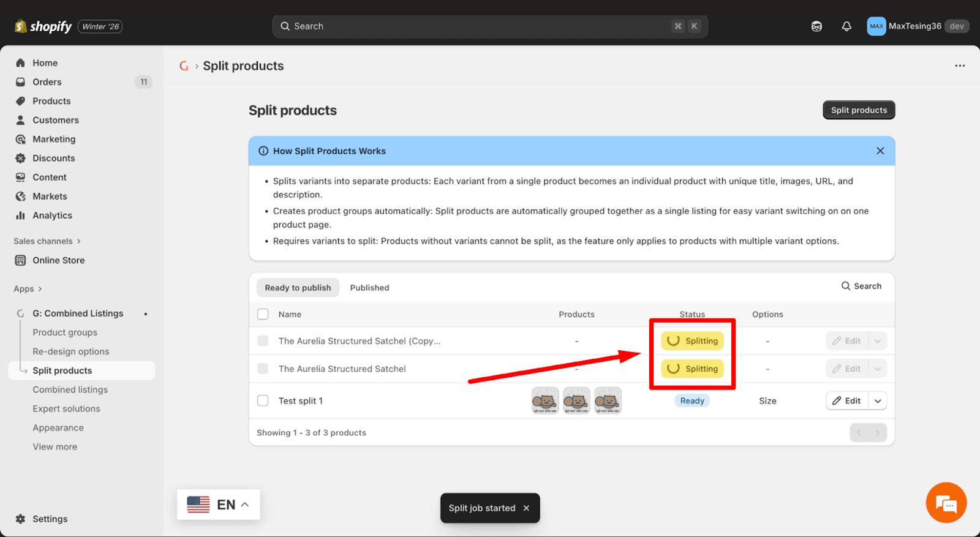Image resolution: width=980 pixels, height=537 pixels.
Task: Click View more in sidebar
Action: [x=55, y=447]
